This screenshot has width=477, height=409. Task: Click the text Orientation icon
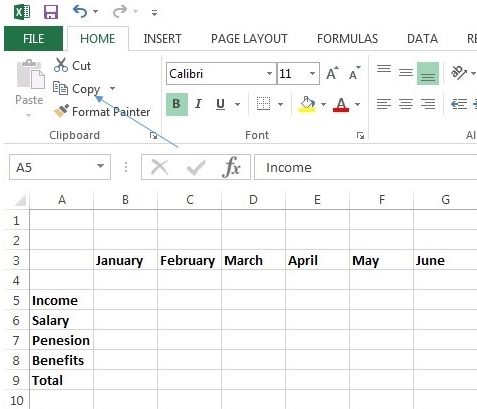(x=459, y=72)
